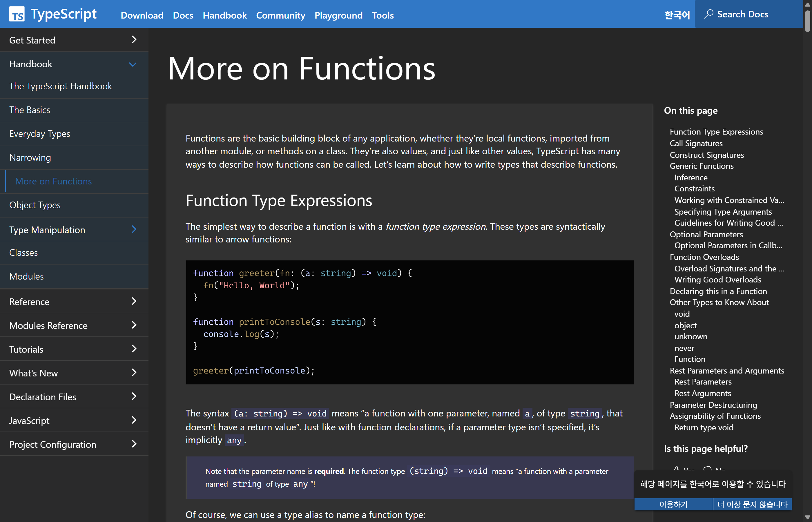The image size is (812, 522).
Task: Expand the Reference section
Action: (133, 301)
